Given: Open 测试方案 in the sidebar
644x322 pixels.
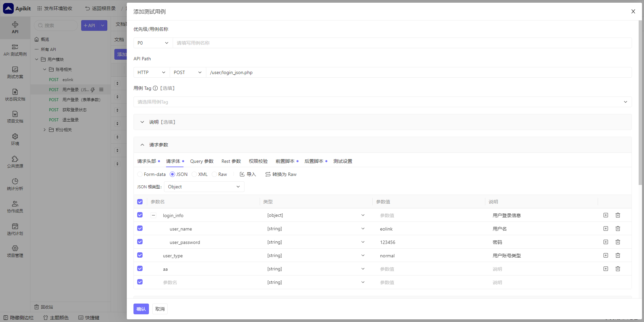Looking at the screenshot, I should [15, 72].
